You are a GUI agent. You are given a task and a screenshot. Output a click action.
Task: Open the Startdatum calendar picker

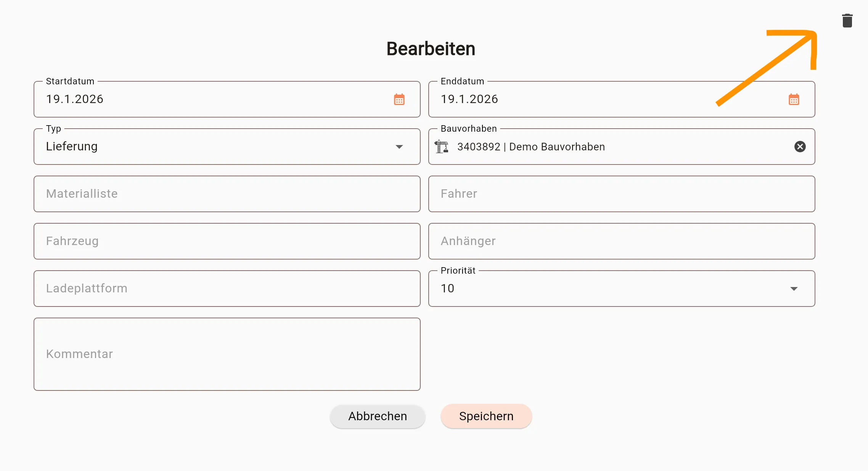pos(399,99)
